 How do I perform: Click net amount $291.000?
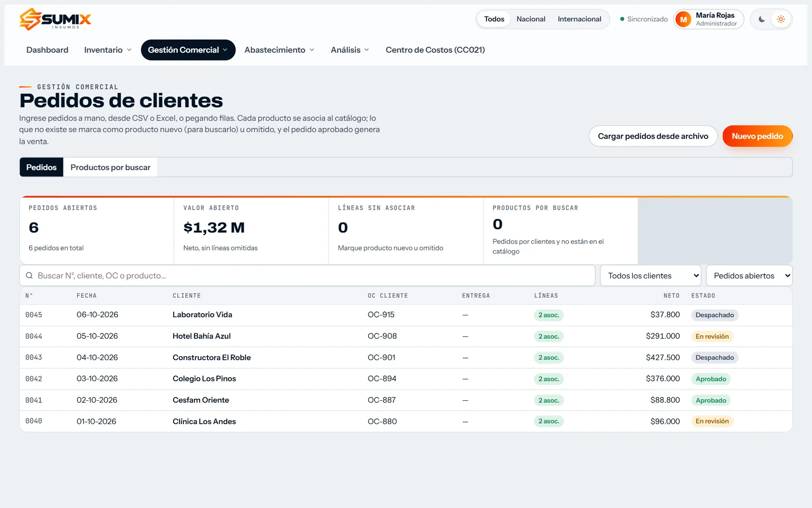[663, 336]
